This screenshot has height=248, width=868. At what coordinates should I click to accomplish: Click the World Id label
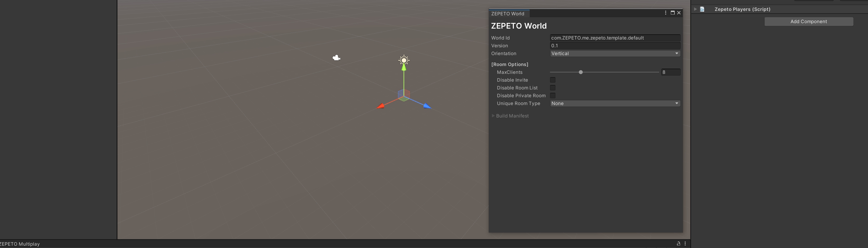click(500, 38)
